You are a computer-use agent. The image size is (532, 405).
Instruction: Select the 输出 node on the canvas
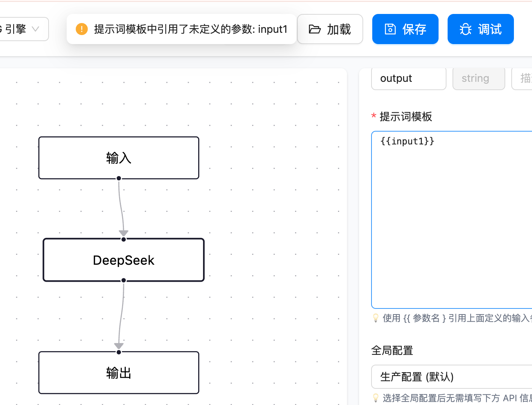tap(119, 373)
